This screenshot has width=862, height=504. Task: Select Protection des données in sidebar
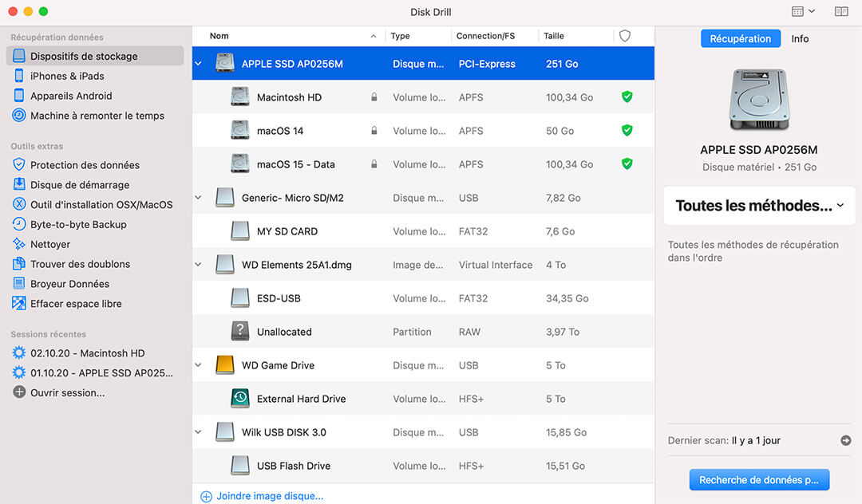tap(94, 165)
